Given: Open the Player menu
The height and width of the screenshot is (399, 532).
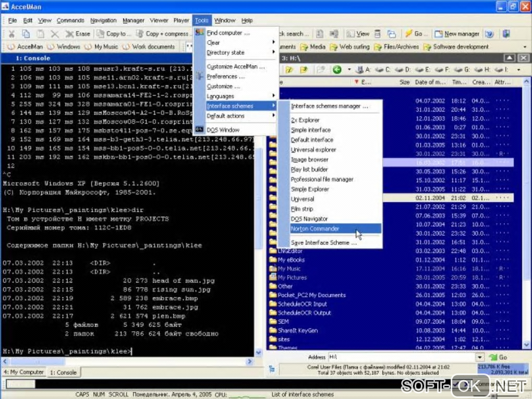Looking at the screenshot, I should tap(181, 20).
